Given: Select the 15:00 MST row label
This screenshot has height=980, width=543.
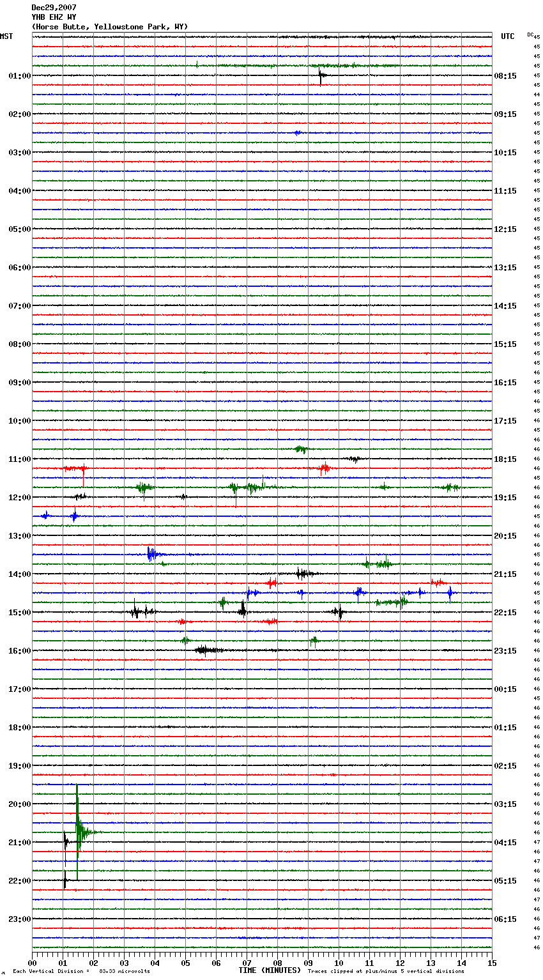Looking at the screenshot, I should pyautogui.click(x=20, y=613).
